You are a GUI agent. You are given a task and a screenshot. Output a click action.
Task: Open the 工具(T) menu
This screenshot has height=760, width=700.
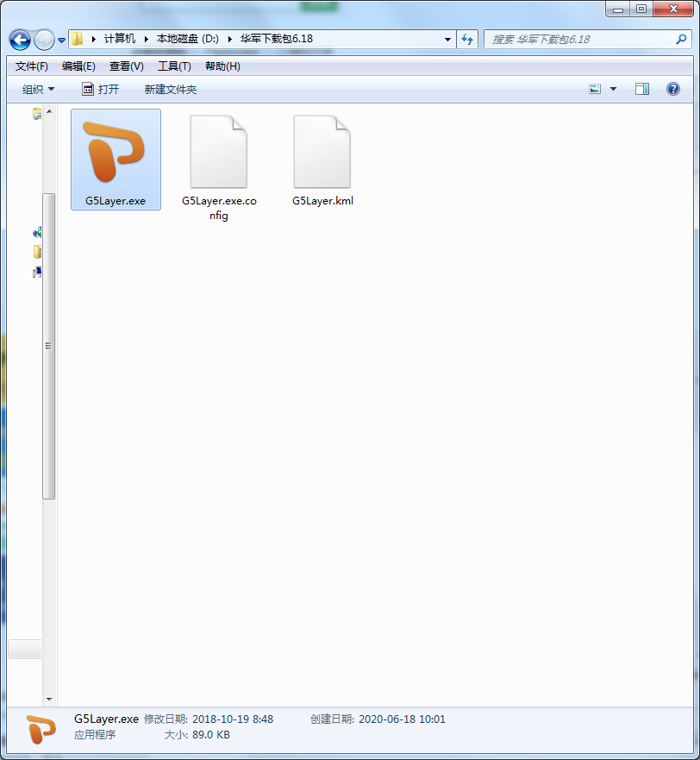coord(174,66)
